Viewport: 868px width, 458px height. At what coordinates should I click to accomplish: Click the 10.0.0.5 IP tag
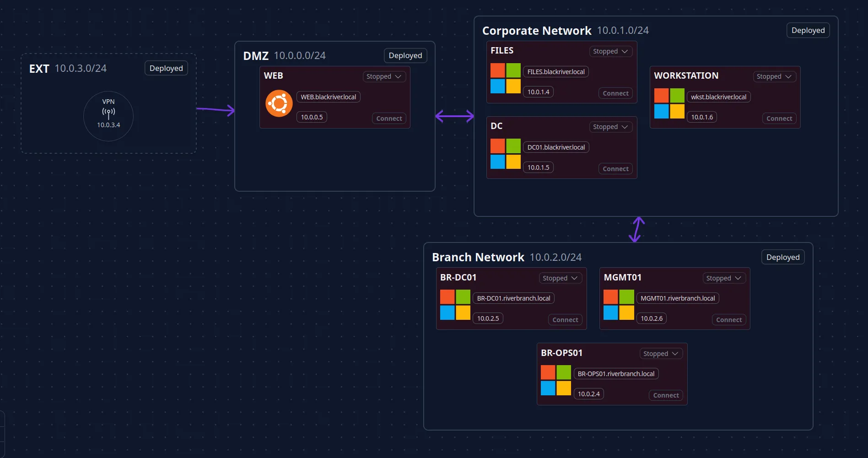312,117
